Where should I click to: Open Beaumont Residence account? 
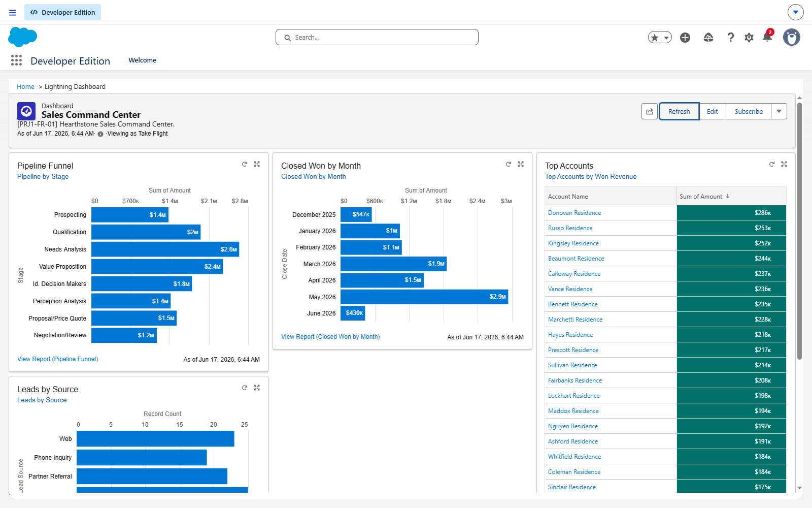tap(576, 259)
